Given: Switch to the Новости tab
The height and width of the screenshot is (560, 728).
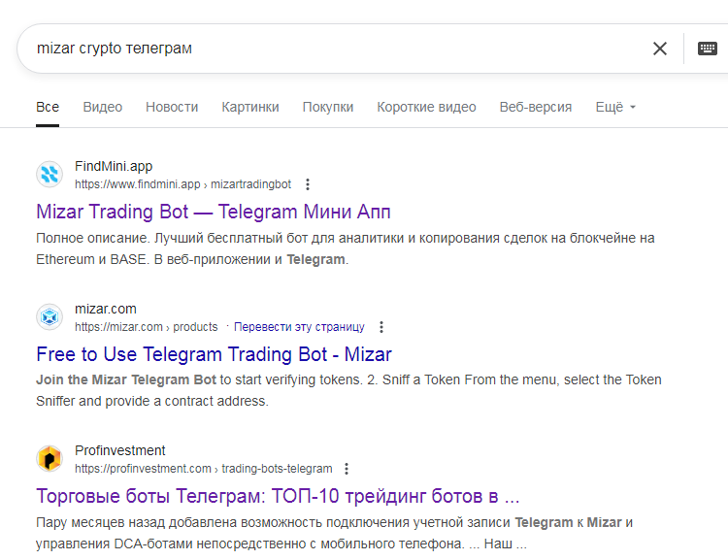Looking at the screenshot, I should click(x=172, y=107).
